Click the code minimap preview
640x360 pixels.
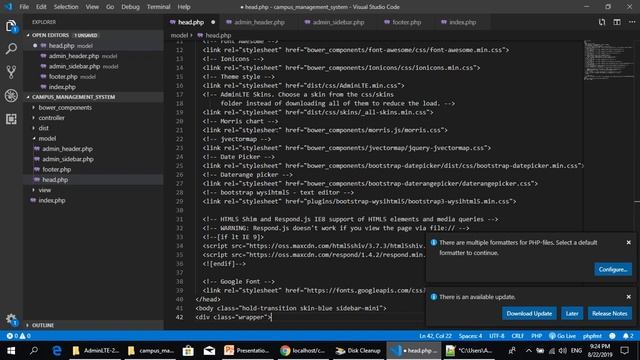click(x=608, y=60)
